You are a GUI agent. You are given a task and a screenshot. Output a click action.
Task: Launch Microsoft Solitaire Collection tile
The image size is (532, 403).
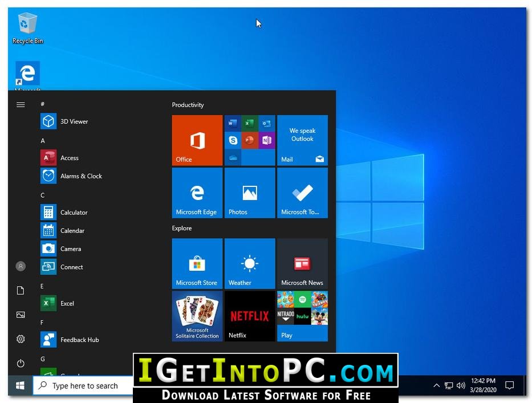point(197,316)
